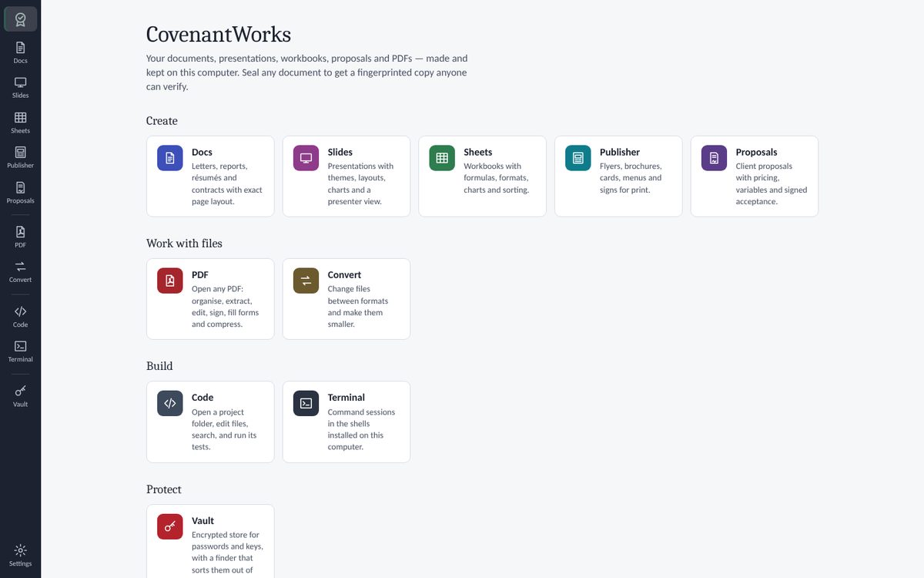Screen dimensions: 924x578
Task: Click 'Encrypted store for passwords' Vault description
Action: pos(227,552)
